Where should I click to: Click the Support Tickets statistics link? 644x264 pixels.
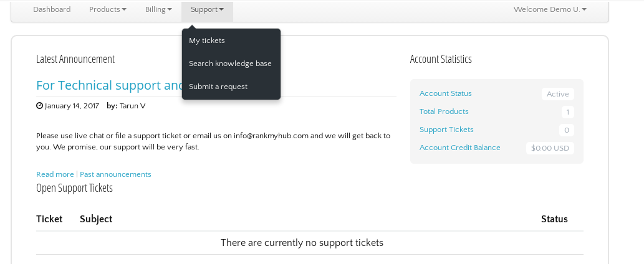[x=446, y=130]
